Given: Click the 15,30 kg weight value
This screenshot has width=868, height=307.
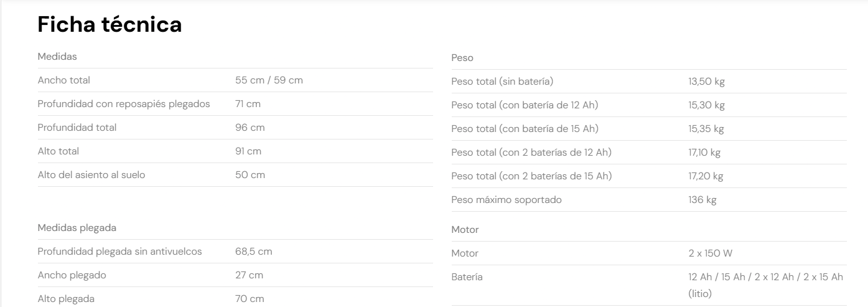Looking at the screenshot, I should click(706, 105).
